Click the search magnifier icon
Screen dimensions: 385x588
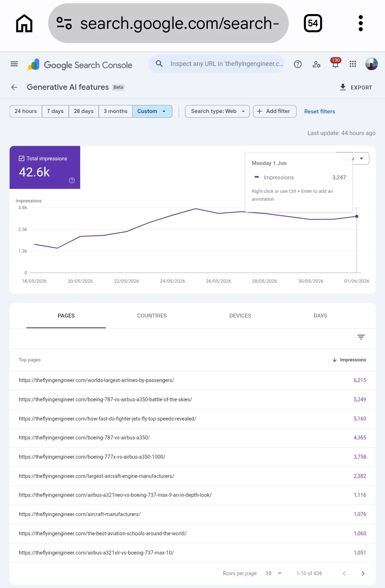pos(159,64)
